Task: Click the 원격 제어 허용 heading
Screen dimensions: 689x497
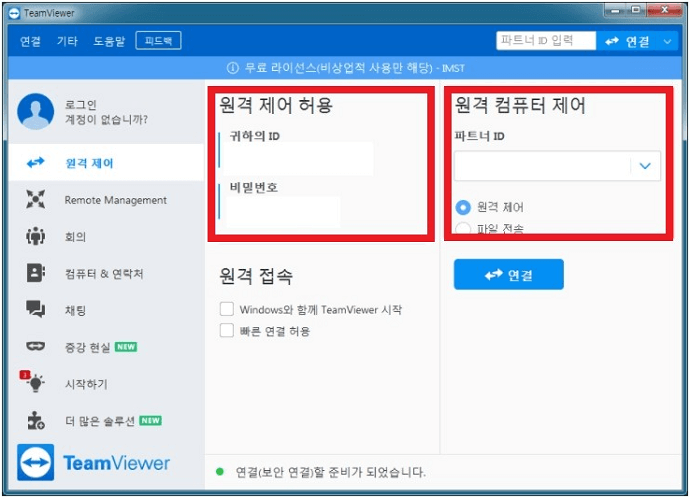Action: 276,105
